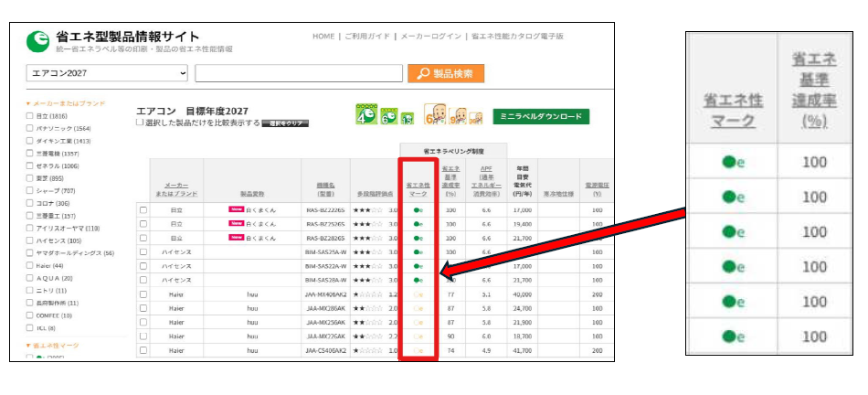Click model name BIM-SAS22A-W
This screenshot has width=868, height=395.
point(326,266)
